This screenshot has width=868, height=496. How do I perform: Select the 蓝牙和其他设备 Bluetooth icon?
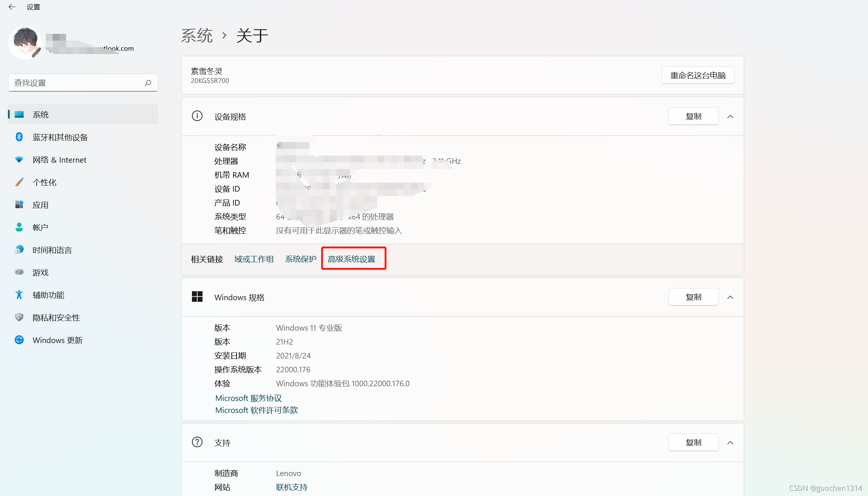click(x=19, y=137)
